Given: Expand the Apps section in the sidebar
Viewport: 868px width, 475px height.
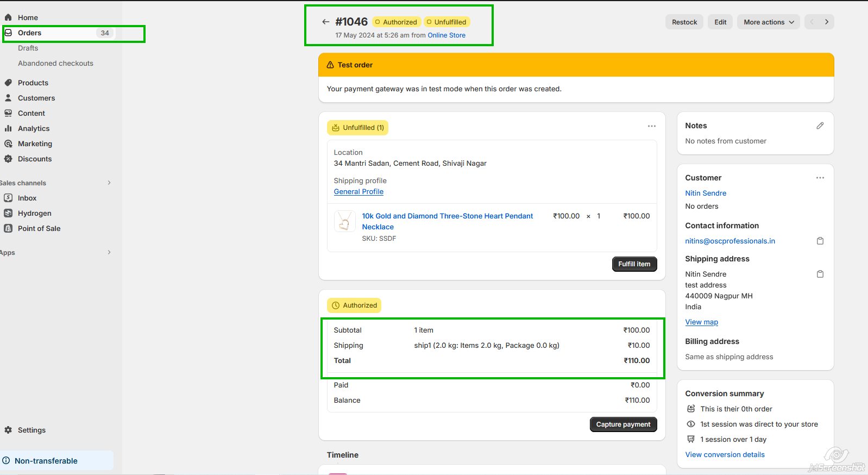Looking at the screenshot, I should pos(109,252).
